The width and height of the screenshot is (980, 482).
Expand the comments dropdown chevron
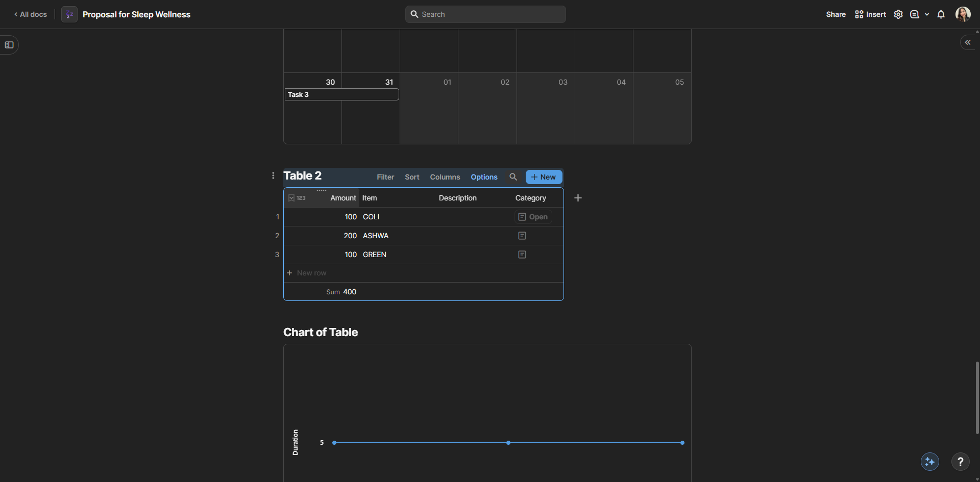click(927, 14)
